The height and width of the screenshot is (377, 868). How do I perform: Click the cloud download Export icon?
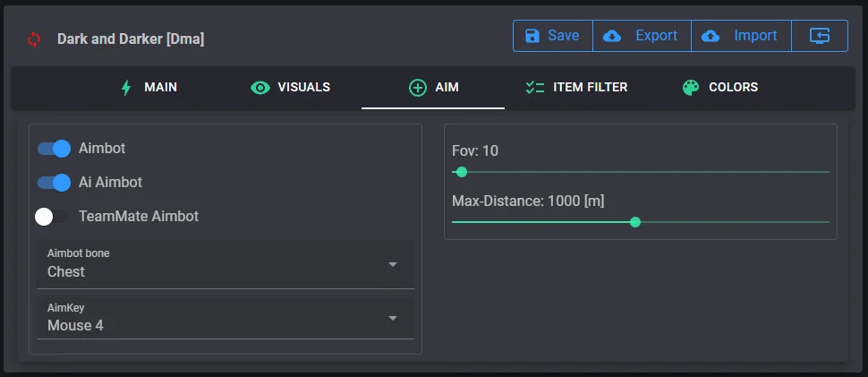coord(613,36)
